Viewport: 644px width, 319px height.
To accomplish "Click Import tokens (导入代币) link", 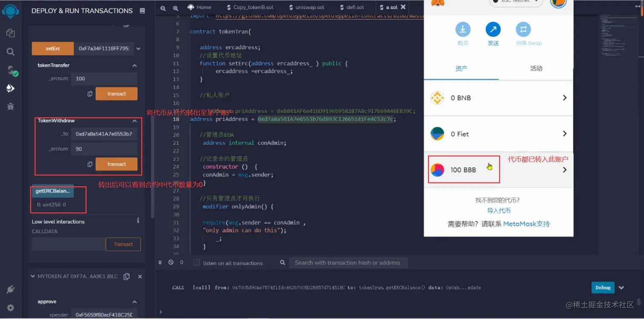I will 499,211.
